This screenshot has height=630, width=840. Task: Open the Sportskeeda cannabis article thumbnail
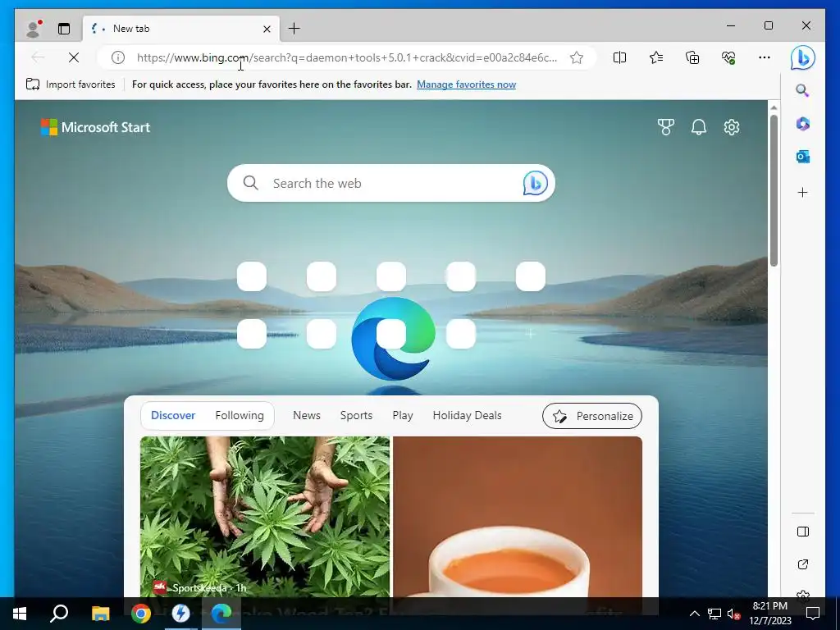pyautogui.click(x=265, y=517)
